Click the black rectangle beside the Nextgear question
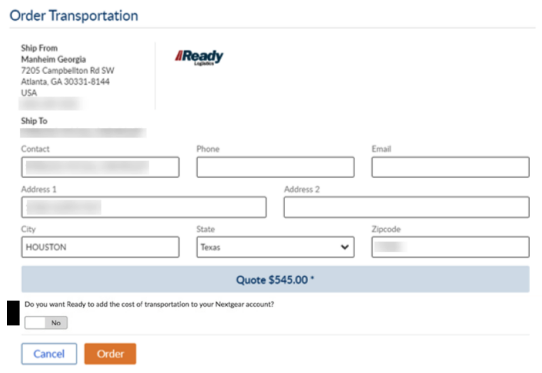The width and height of the screenshot is (542, 373). (13, 313)
